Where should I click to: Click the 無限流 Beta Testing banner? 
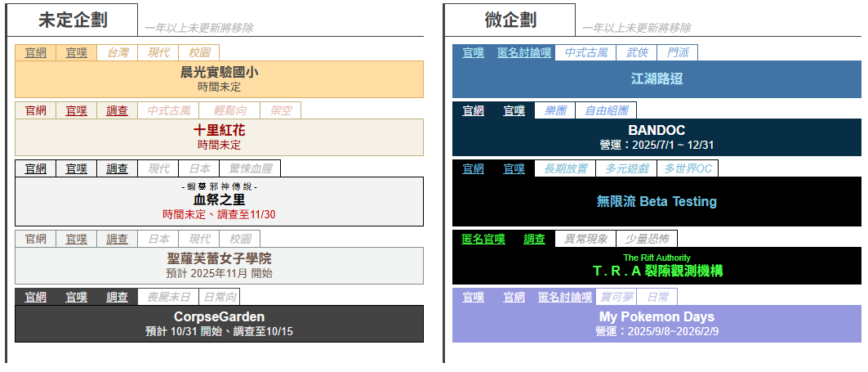tap(657, 201)
